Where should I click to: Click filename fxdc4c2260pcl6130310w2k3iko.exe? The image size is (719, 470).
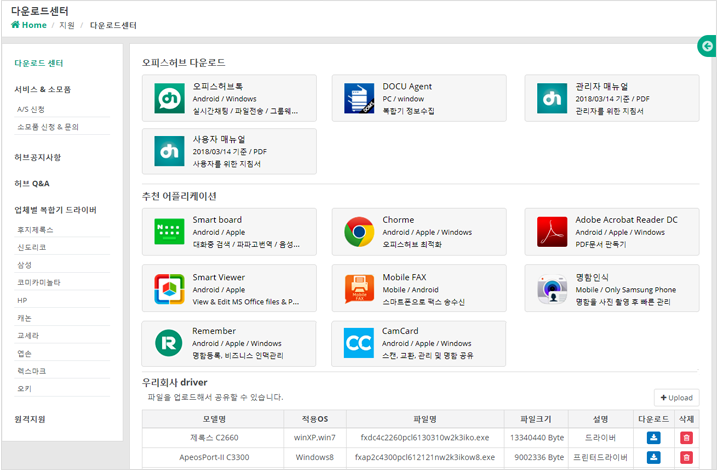click(x=425, y=437)
